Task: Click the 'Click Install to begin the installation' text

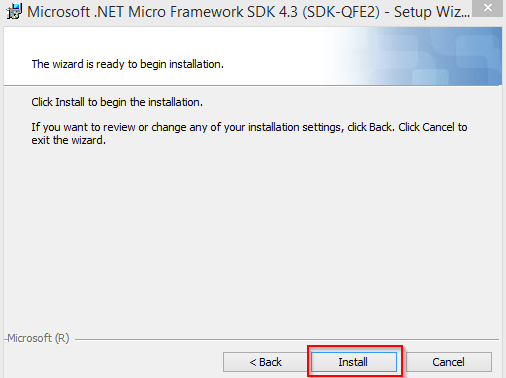Action: coord(117,102)
